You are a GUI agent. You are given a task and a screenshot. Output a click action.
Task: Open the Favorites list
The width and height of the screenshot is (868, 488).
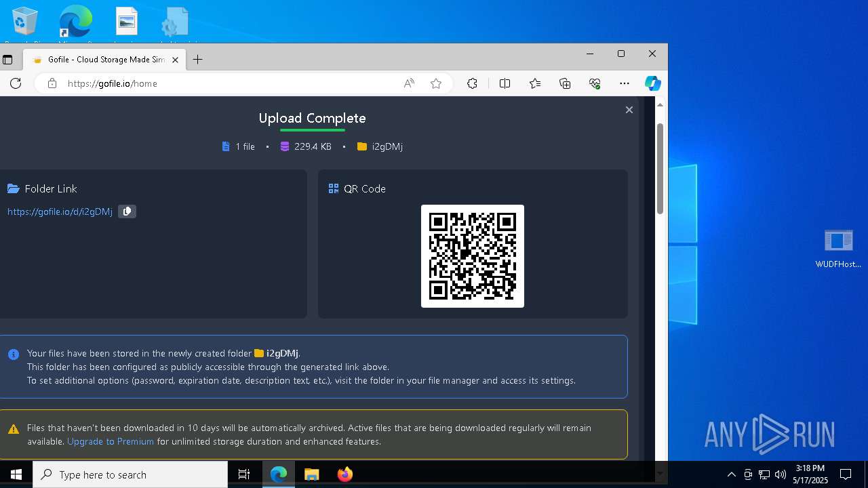535,83
